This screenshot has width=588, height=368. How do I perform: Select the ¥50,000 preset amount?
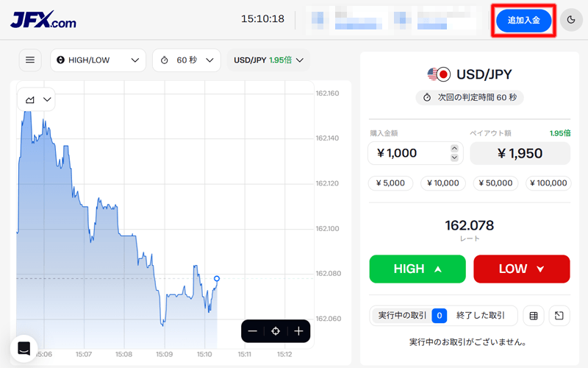point(495,183)
